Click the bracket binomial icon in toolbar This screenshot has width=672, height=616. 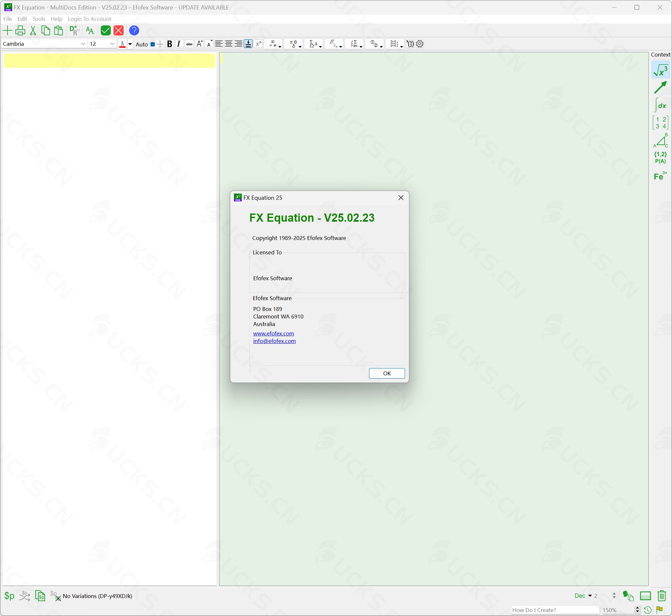click(x=410, y=44)
